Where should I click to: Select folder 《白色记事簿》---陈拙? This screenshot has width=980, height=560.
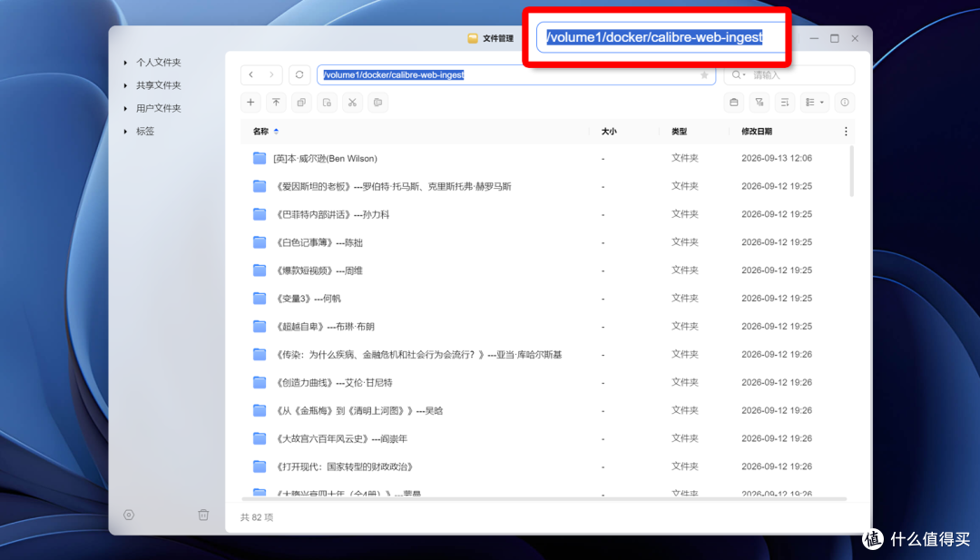point(318,242)
